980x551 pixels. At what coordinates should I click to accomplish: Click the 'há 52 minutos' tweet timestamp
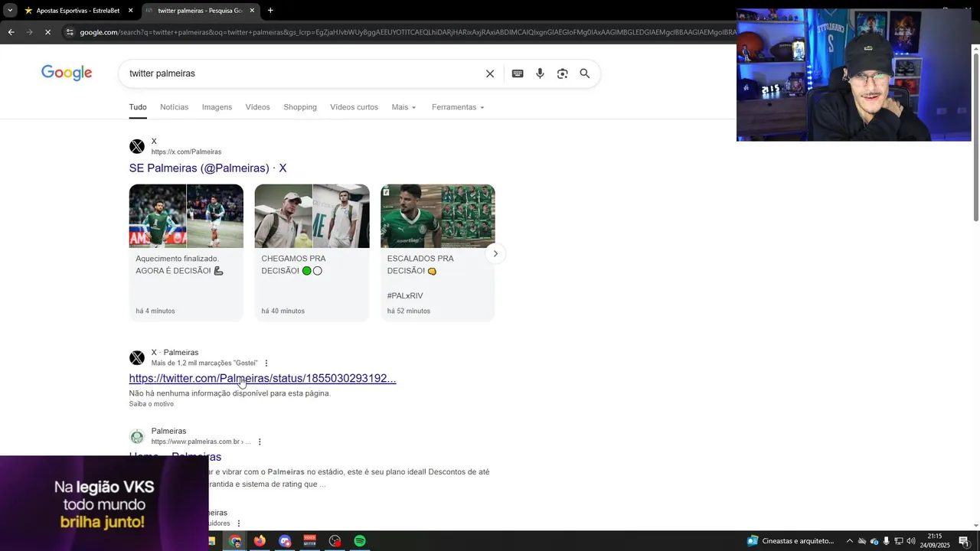pyautogui.click(x=408, y=311)
